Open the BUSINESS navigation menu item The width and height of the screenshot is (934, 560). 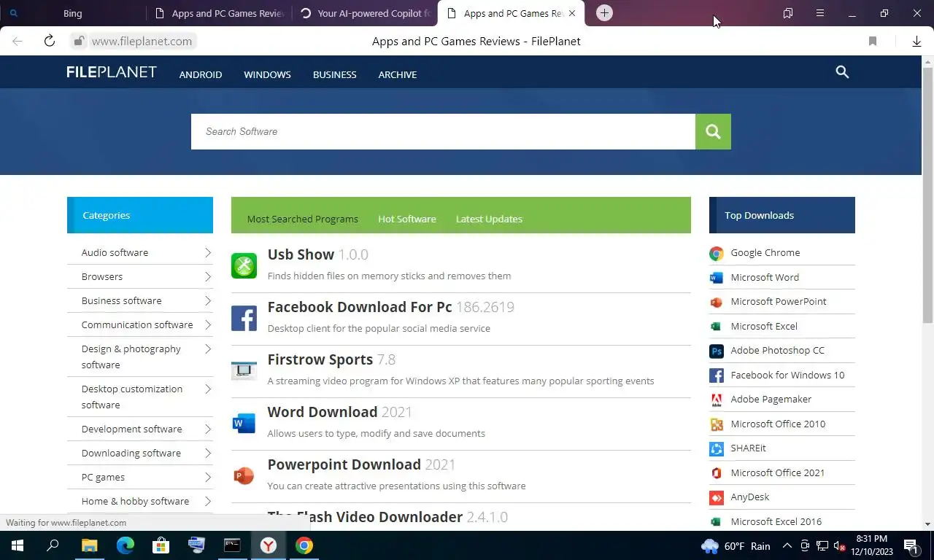[x=335, y=74]
